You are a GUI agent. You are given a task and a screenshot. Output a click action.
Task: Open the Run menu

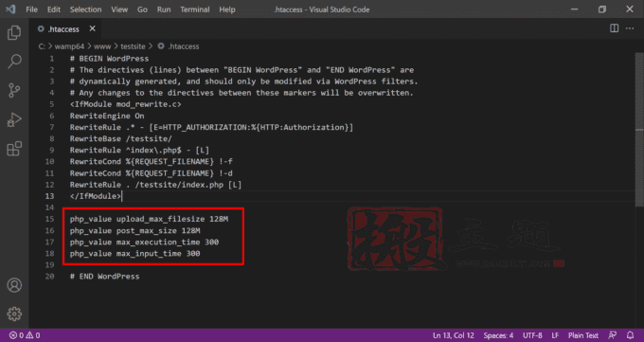[x=164, y=9]
